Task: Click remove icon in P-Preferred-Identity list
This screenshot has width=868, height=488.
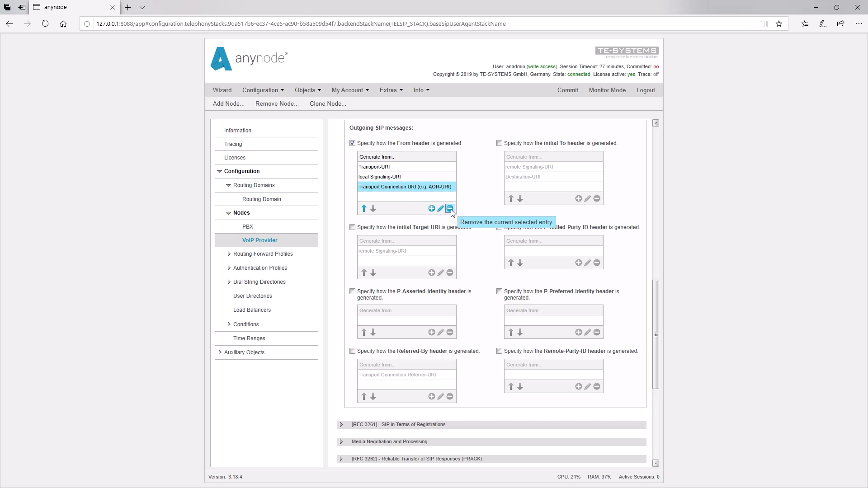Action: [597, 332]
